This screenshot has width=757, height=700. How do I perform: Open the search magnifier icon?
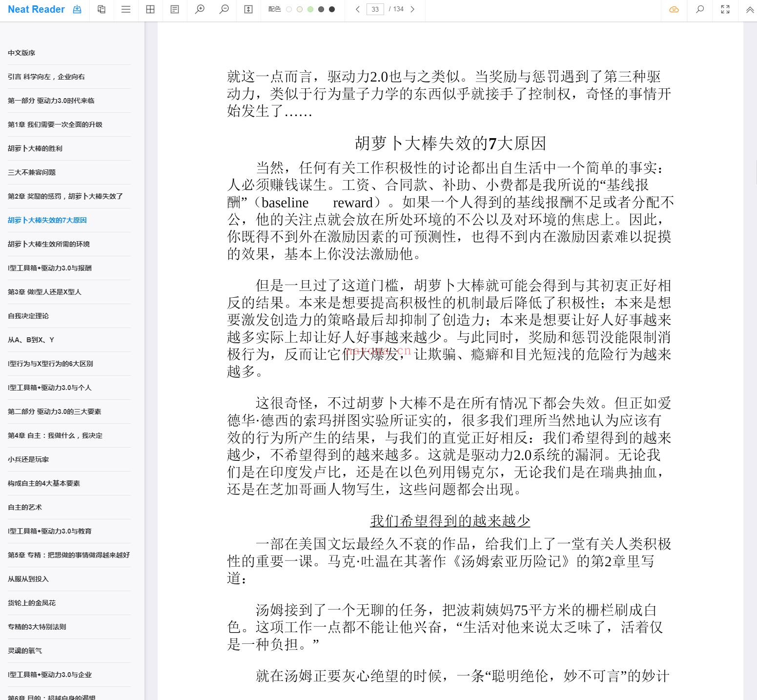(700, 9)
